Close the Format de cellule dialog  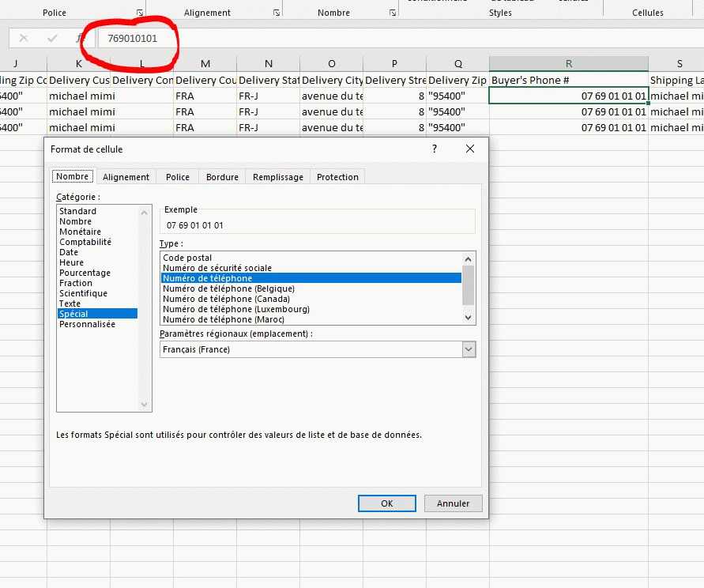470,149
